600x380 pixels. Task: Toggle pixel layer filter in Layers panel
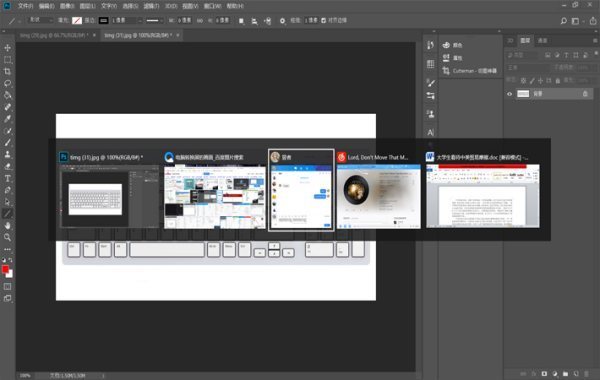point(548,55)
